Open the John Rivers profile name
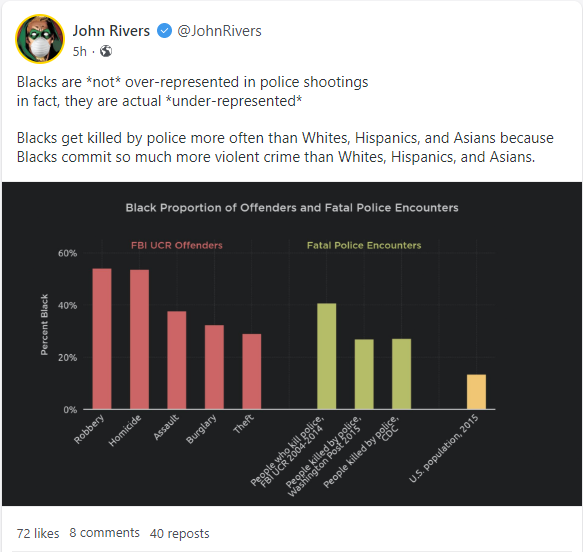The height and width of the screenshot is (552, 583). tap(111, 31)
